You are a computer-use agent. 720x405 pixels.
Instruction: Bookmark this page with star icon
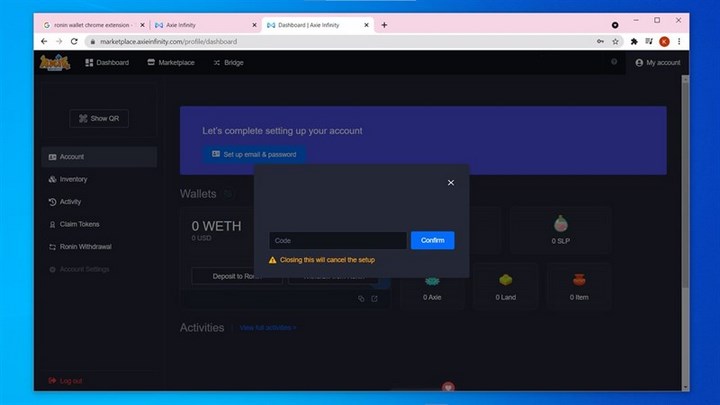click(x=615, y=42)
